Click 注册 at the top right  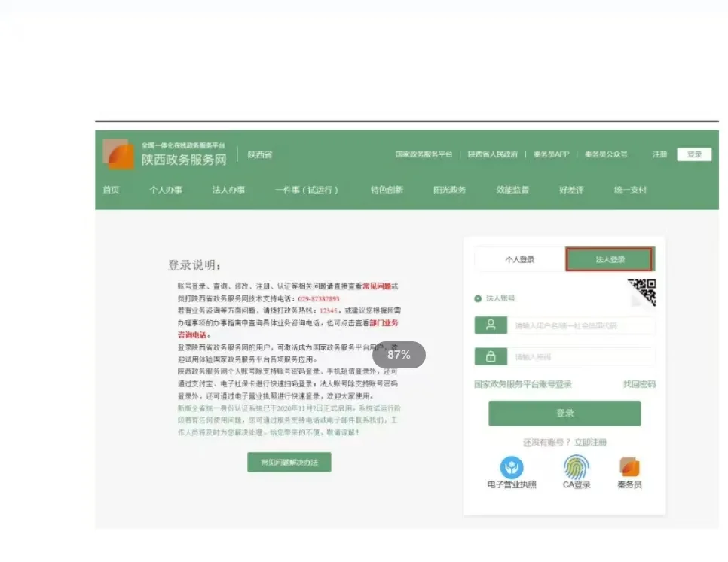[x=661, y=154]
